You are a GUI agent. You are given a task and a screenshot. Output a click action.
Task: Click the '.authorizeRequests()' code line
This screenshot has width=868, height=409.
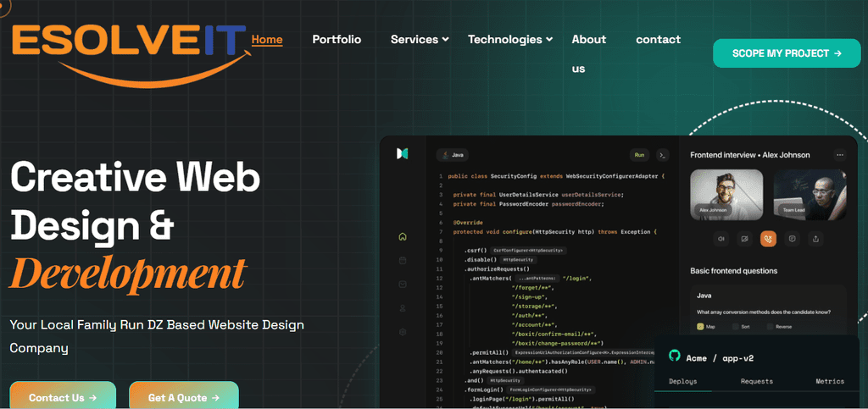pyautogui.click(x=497, y=269)
